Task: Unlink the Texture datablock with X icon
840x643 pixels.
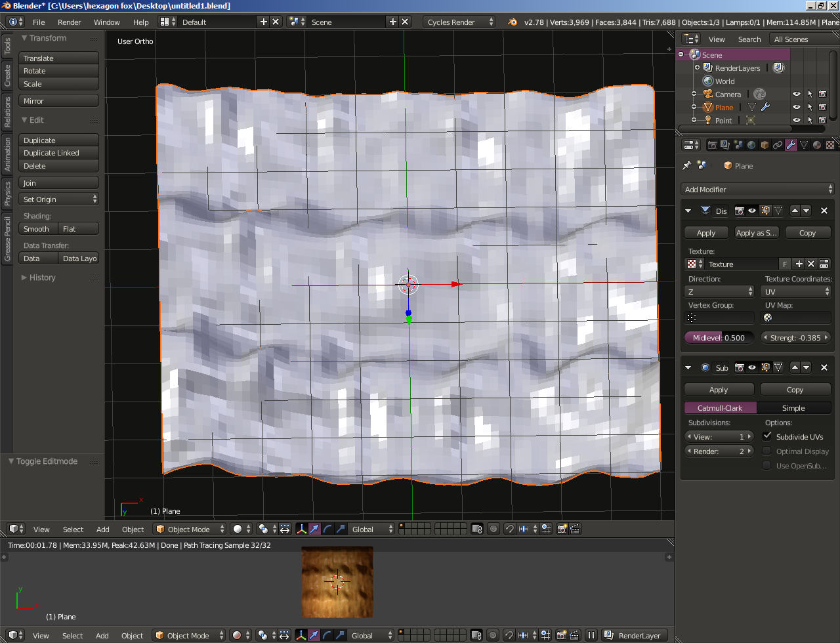Action: pyautogui.click(x=811, y=264)
